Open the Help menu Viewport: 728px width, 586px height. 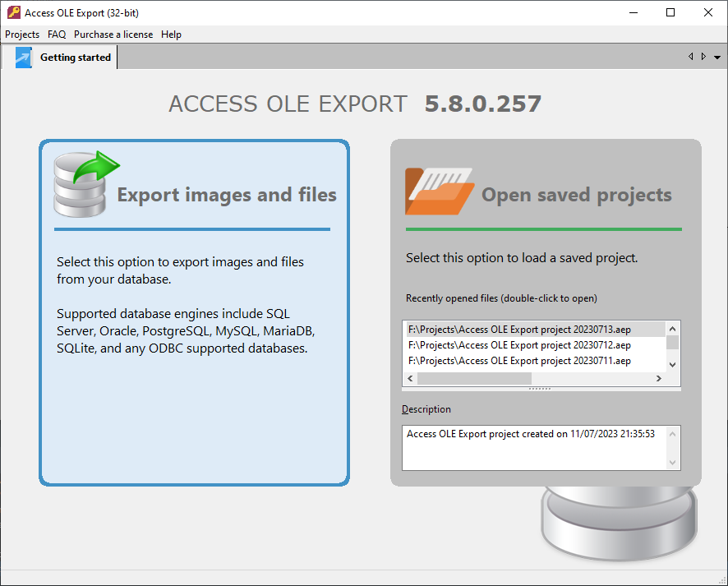pos(171,35)
